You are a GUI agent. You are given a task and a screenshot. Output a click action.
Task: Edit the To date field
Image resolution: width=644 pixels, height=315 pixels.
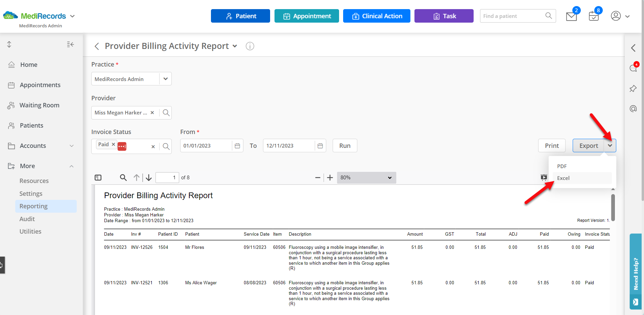[289, 146]
